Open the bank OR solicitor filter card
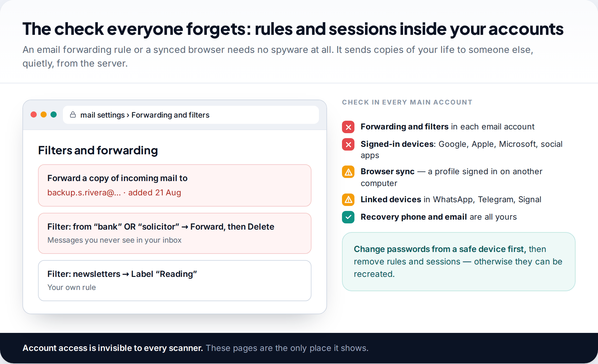The height and width of the screenshot is (364, 598). pos(175,233)
